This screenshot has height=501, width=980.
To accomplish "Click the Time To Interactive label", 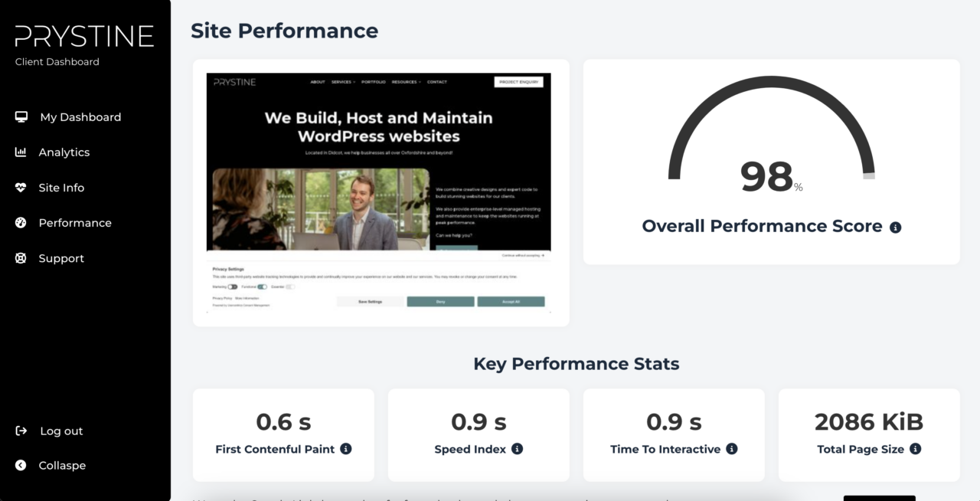I will click(x=665, y=450).
